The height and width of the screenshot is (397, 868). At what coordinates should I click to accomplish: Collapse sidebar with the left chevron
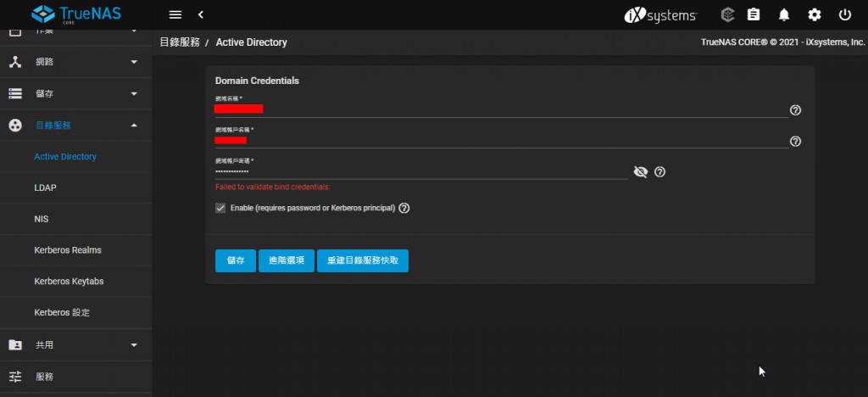pyautogui.click(x=201, y=15)
